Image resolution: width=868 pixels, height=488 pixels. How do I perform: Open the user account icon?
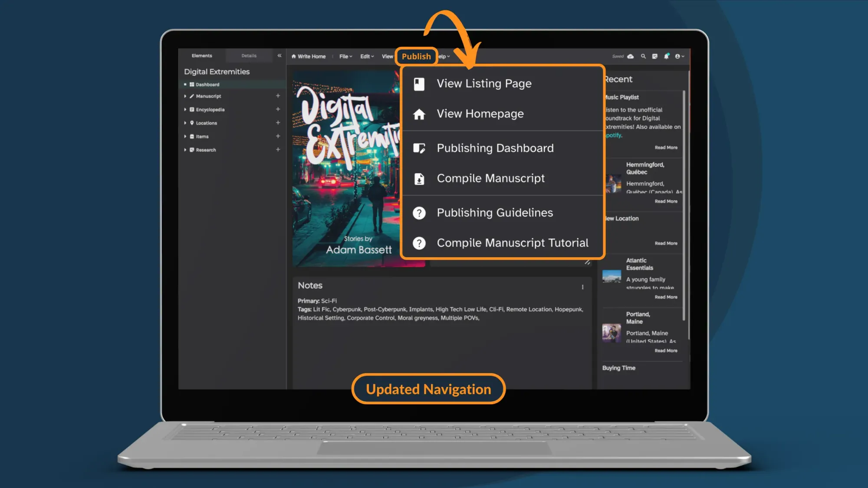pyautogui.click(x=678, y=56)
